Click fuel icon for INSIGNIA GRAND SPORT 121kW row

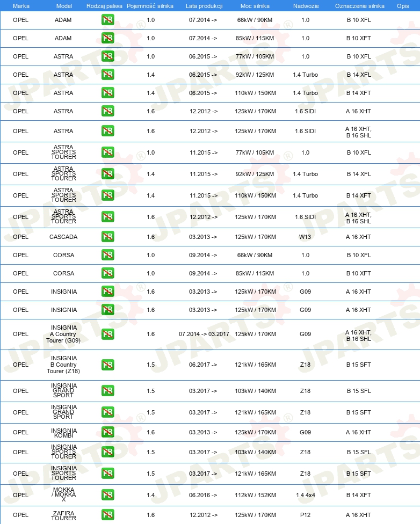coord(107,412)
